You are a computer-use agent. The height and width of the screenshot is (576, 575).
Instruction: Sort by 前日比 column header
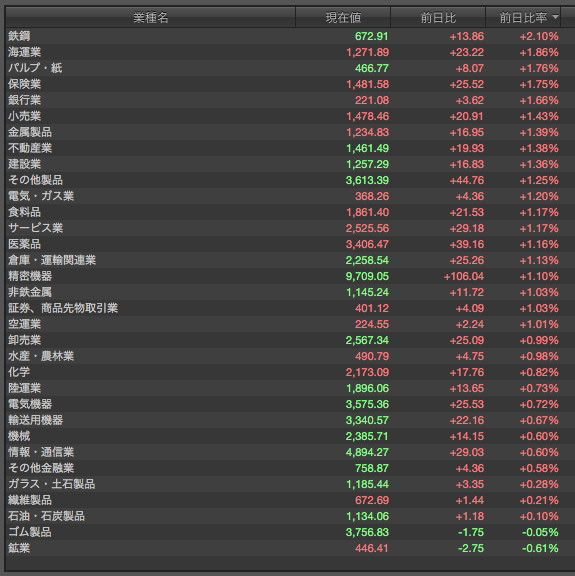438,18
